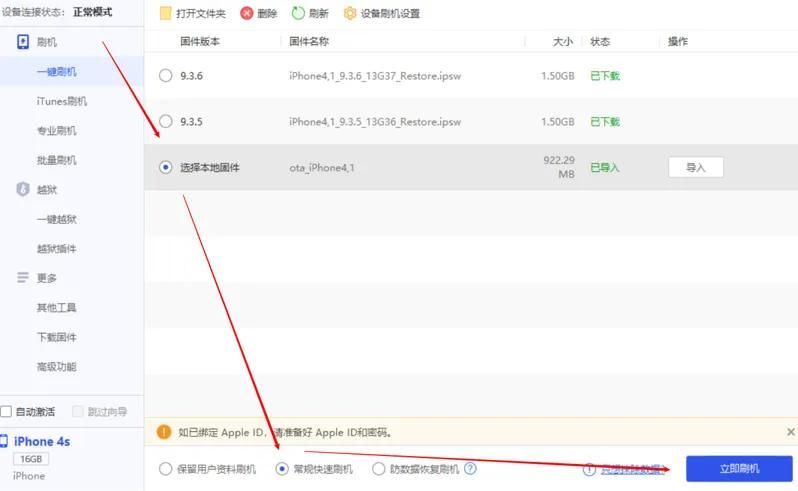Click the 固件名称 column header
Viewport: 798px width, 491px height.
point(309,41)
